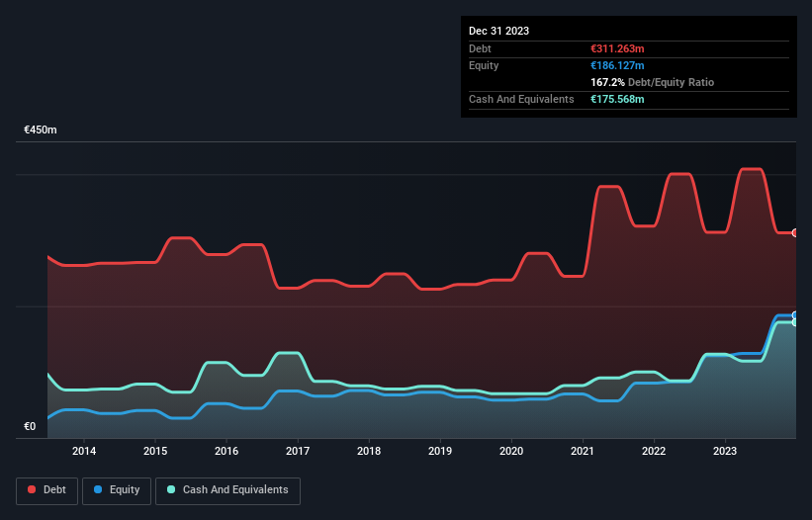Click the 167.2% Debt/Equity Ratio text
Viewport: 812px width, 520px height.
click(652, 82)
